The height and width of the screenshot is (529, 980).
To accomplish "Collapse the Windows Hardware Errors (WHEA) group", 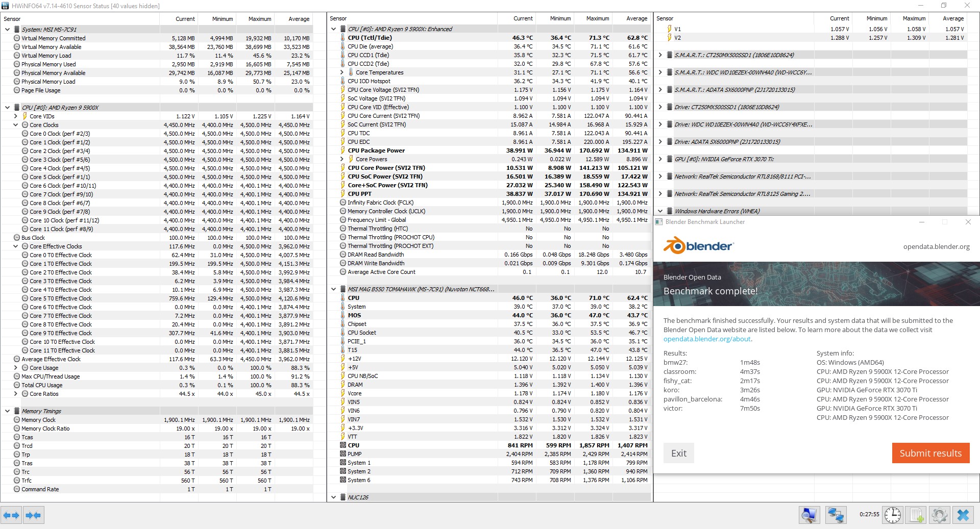I will [660, 211].
